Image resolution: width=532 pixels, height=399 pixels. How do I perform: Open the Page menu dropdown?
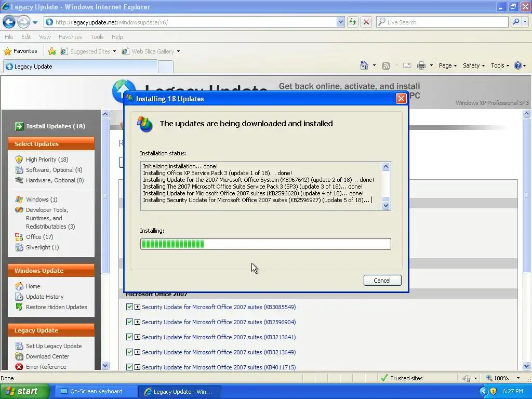pyautogui.click(x=447, y=65)
